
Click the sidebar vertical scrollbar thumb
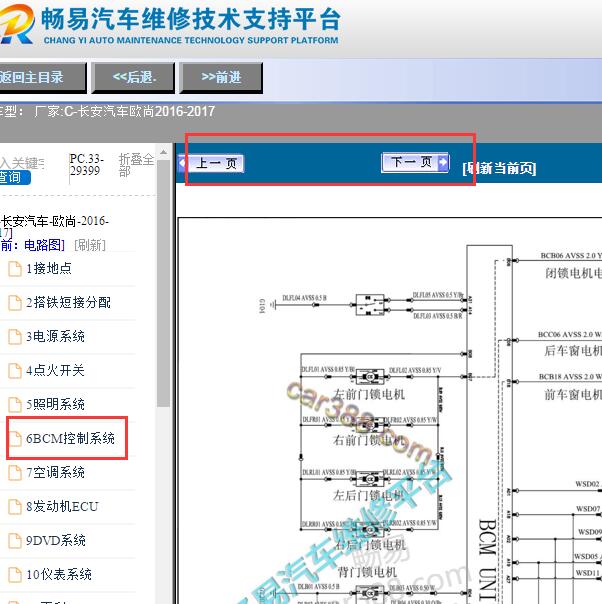pyautogui.click(x=163, y=283)
